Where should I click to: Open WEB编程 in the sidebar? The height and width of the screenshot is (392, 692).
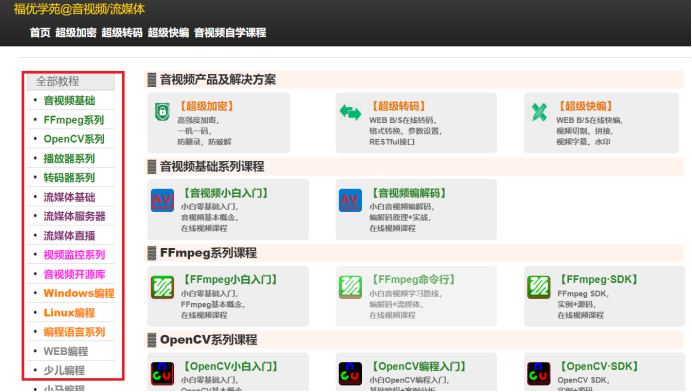coord(66,351)
